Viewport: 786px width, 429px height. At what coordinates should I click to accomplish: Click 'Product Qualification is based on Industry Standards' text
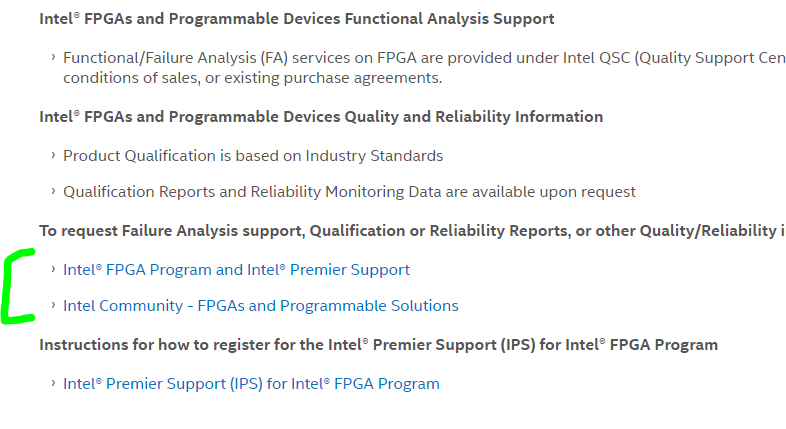(253, 156)
